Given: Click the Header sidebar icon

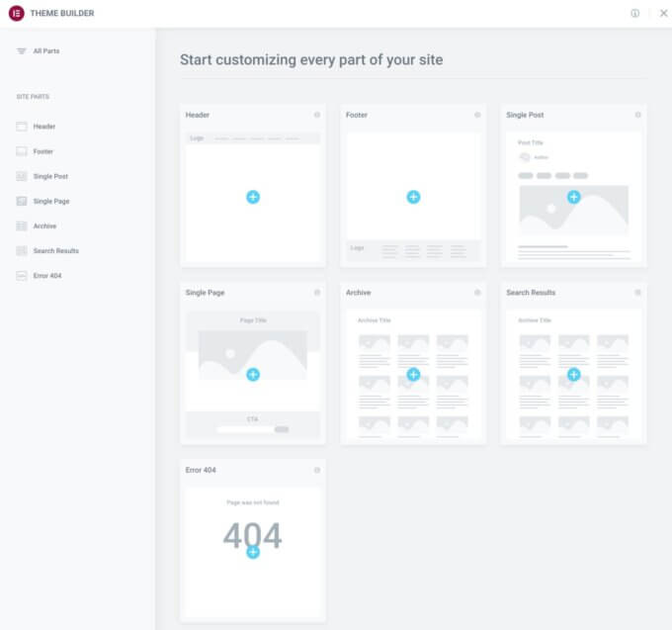Looking at the screenshot, I should [x=22, y=127].
